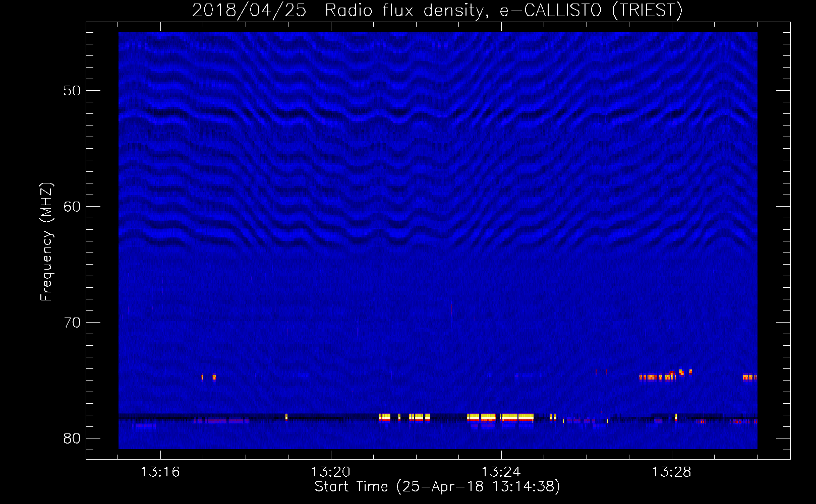The height and width of the screenshot is (504, 816).
Task: Select the 13:20 time tick label
Action: (x=330, y=472)
